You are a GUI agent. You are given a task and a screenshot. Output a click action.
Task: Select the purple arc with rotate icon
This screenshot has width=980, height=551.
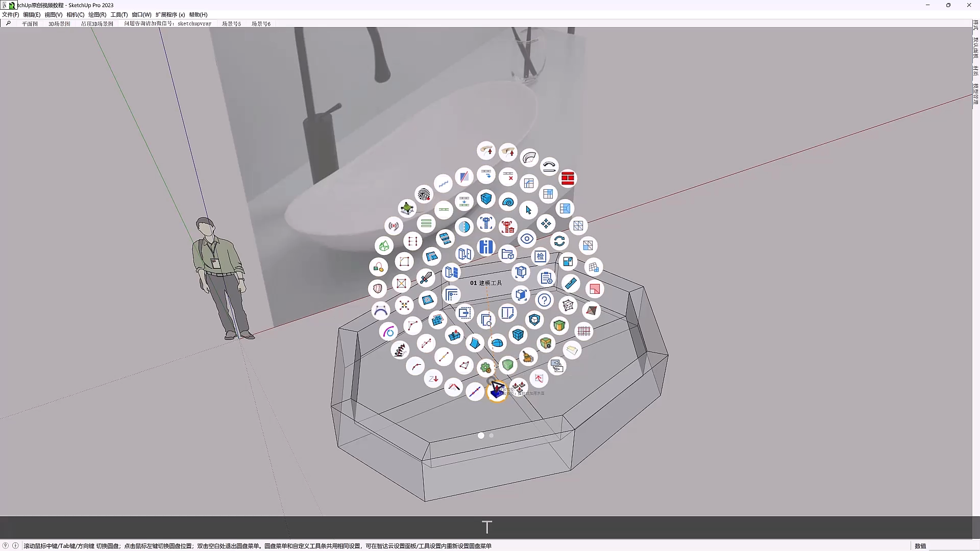coord(389,332)
